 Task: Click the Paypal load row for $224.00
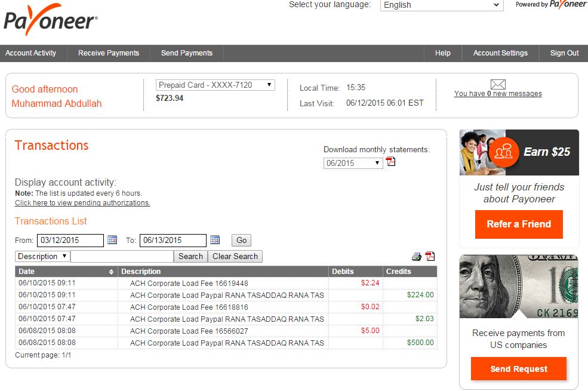tap(226, 295)
